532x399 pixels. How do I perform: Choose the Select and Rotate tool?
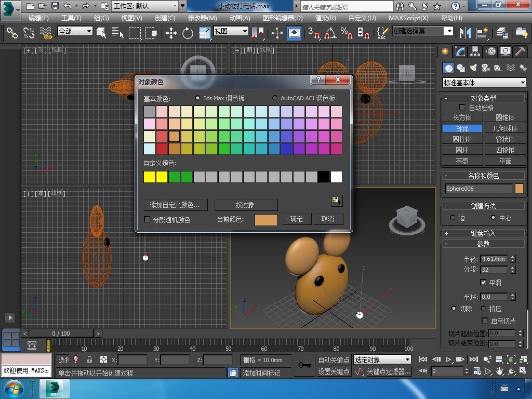pyautogui.click(x=188, y=33)
